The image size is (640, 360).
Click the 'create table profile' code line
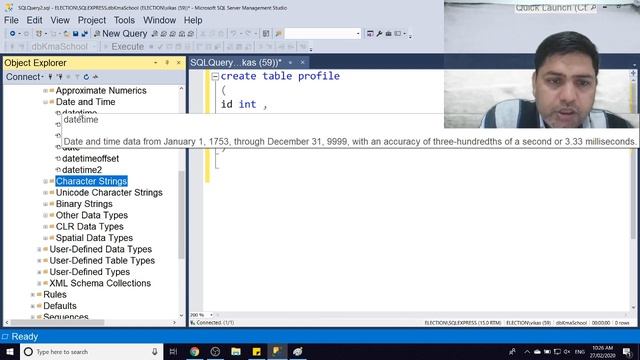(x=280, y=76)
